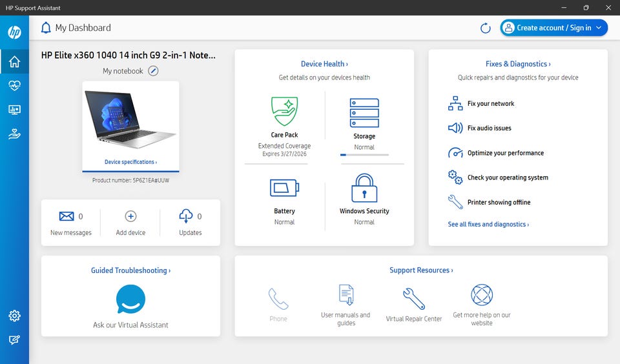Click the Fix audio issues speaker icon
The image size is (620, 364).
click(x=455, y=128)
